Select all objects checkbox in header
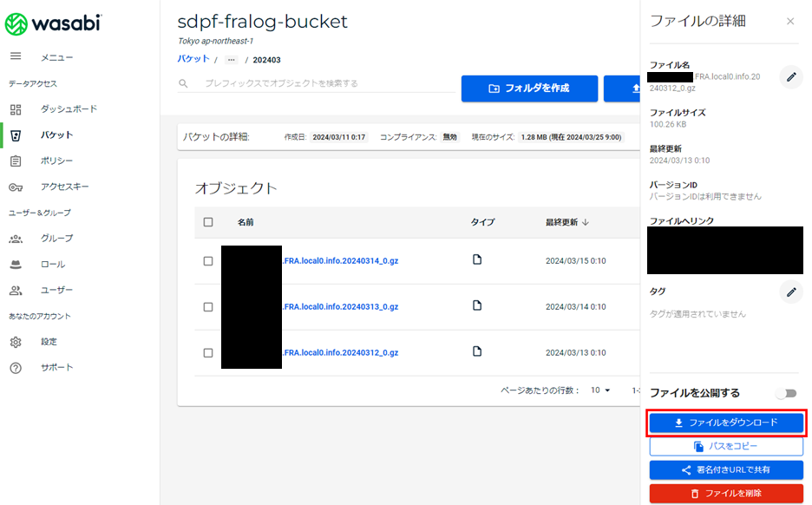812x505 pixels. pyautogui.click(x=208, y=222)
